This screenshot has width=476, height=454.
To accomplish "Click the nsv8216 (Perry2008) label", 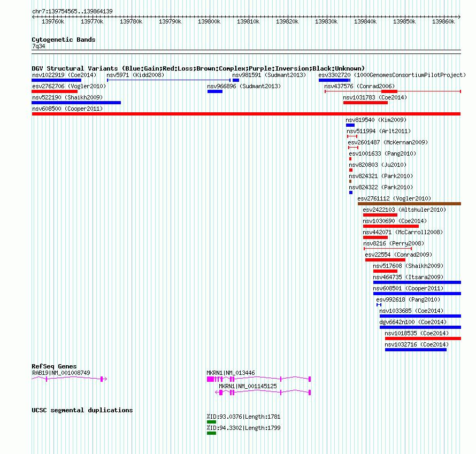I will (x=394, y=243).
